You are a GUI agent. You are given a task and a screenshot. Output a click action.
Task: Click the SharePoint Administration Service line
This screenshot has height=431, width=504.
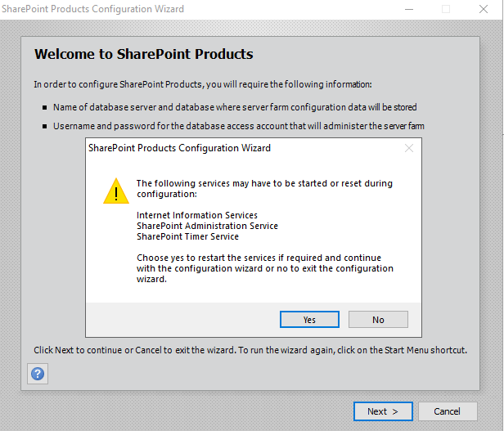[x=207, y=226]
